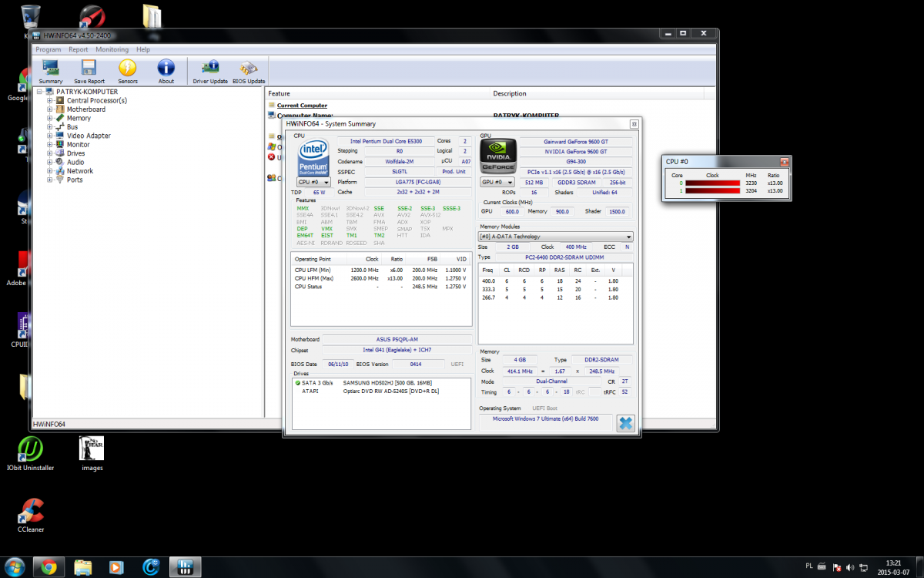This screenshot has height=578, width=924.
Task: Click the blue C icon on the taskbar
Action: [x=151, y=567]
